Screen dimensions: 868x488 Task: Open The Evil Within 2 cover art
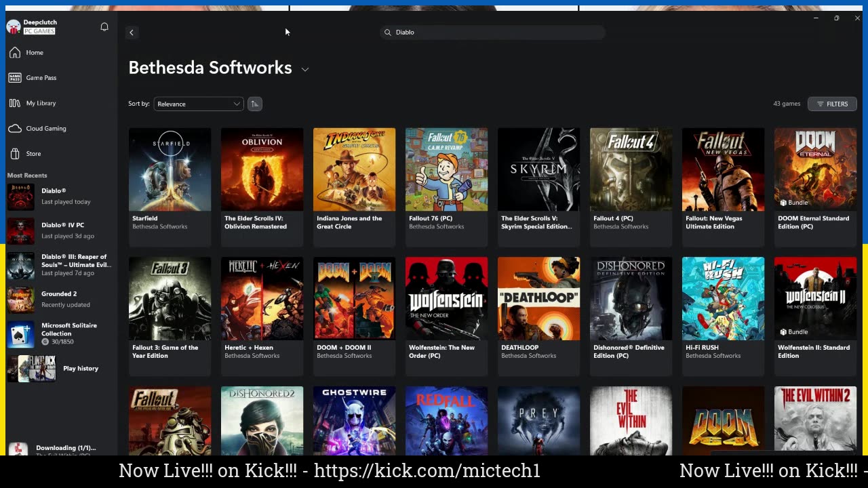click(816, 421)
